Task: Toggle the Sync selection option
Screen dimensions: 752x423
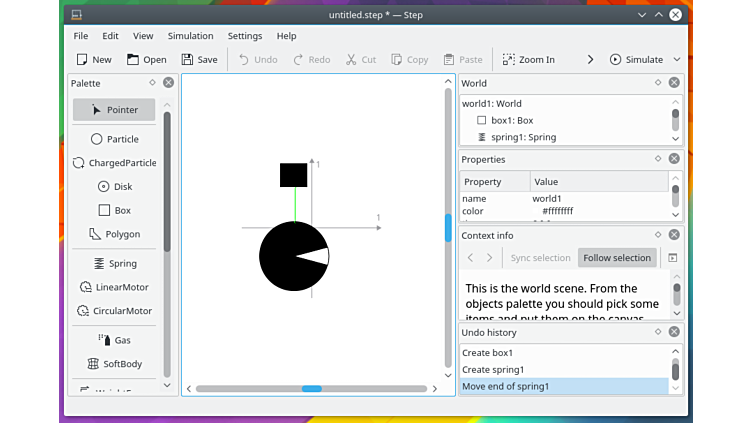Action: [540, 258]
